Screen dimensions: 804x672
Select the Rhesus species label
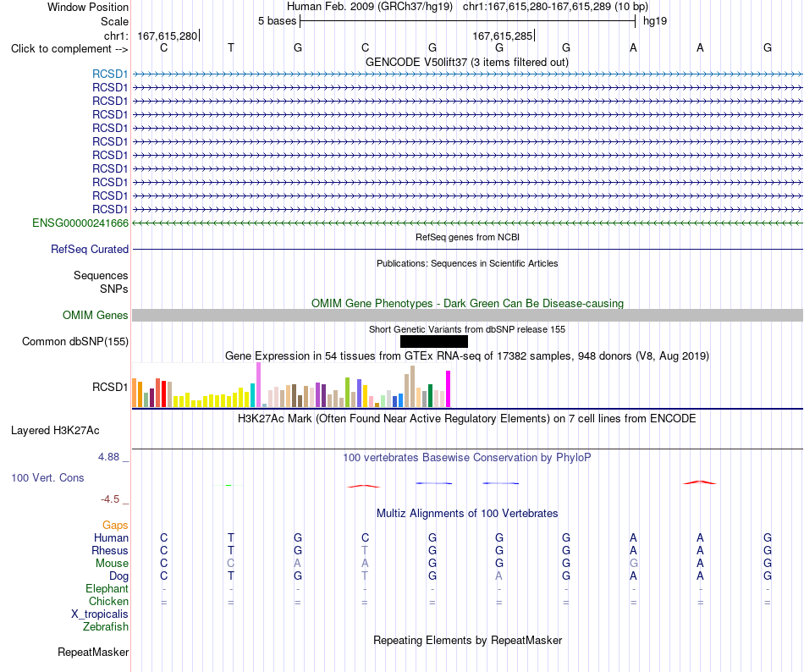pyautogui.click(x=110, y=550)
